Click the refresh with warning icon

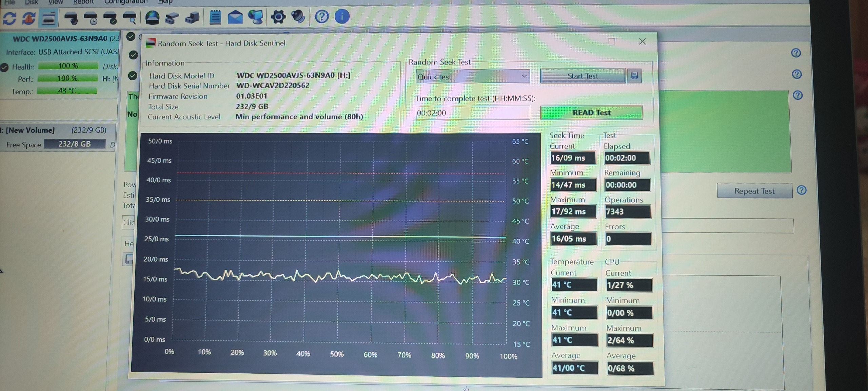29,18
